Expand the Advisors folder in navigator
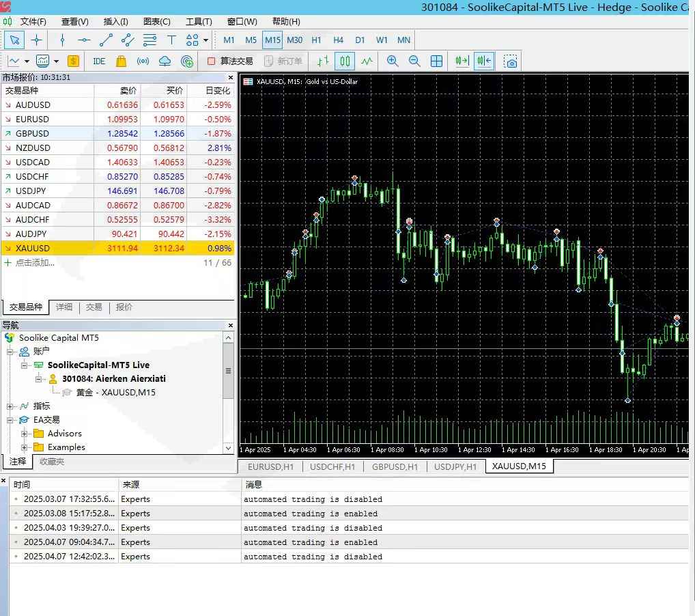This screenshot has height=616, width=695. tap(25, 434)
